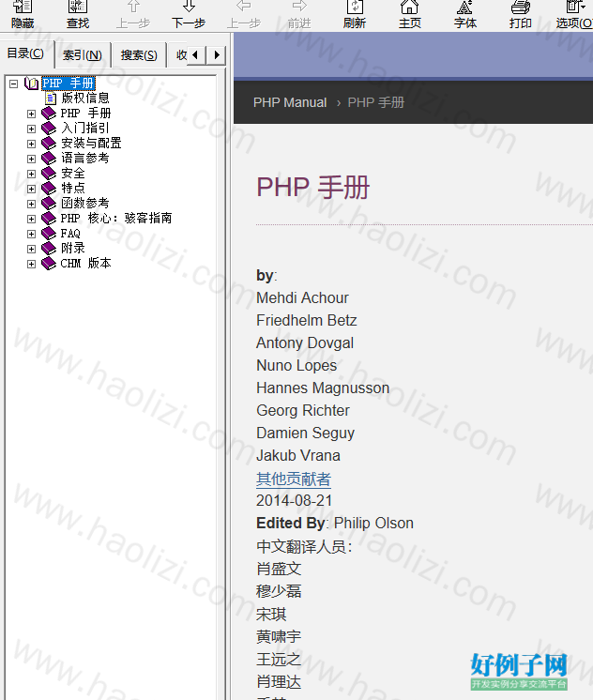Expand the FAQ tree node
593x700 pixels.
[x=31, y=234]
